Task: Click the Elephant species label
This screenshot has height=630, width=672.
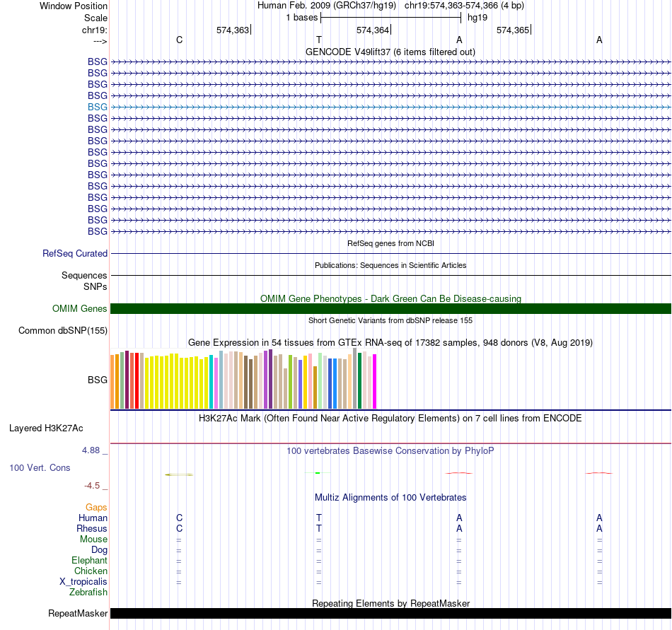Action: click(89, 560)
